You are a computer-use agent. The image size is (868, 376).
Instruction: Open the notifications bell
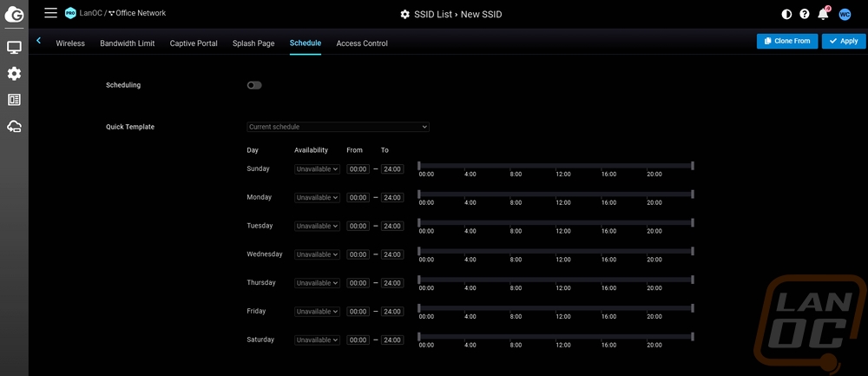823,14
